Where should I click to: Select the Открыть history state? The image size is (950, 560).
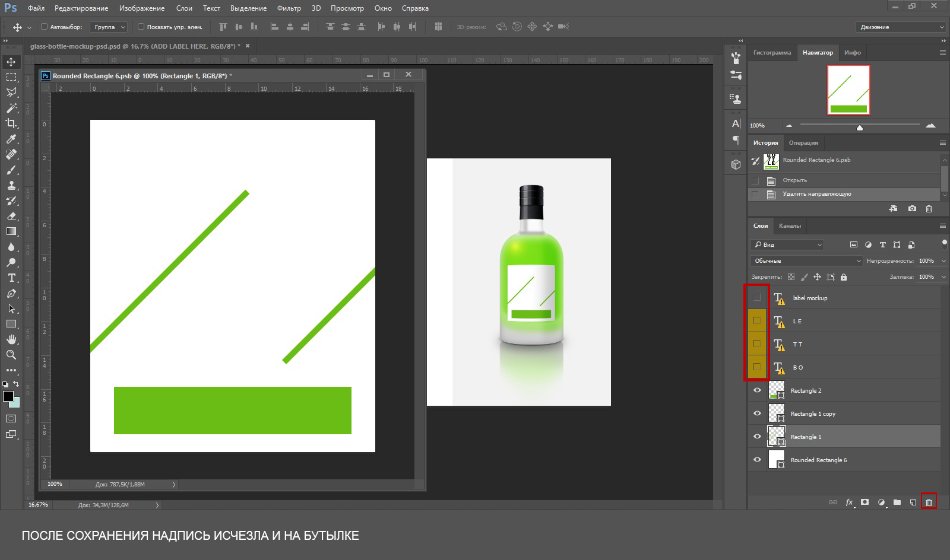(844, 180)
